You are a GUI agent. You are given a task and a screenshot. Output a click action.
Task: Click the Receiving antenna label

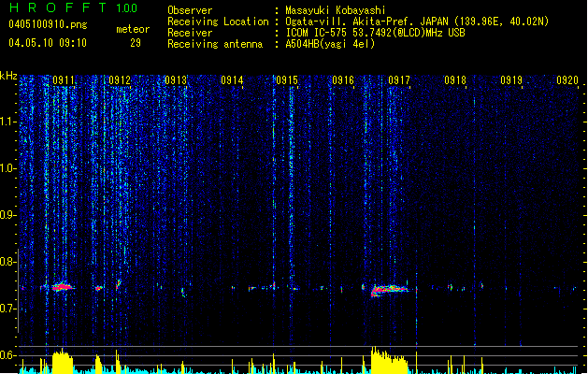215,44
